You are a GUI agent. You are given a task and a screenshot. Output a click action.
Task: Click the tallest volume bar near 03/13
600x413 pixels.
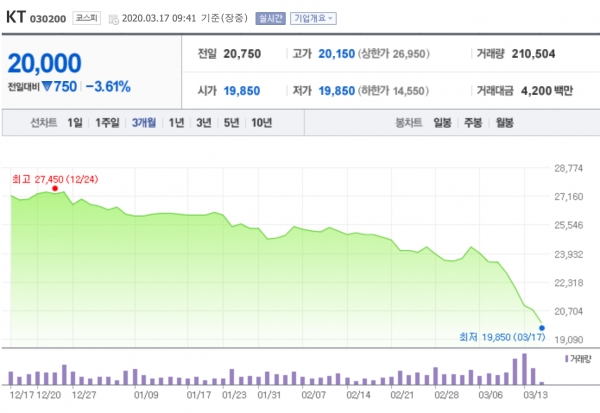coord(524,369)
